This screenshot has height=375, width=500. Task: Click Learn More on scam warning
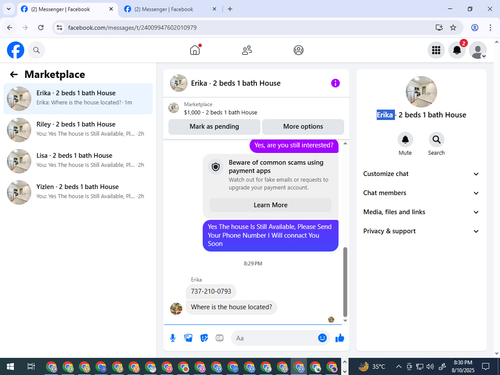point(270,205)
